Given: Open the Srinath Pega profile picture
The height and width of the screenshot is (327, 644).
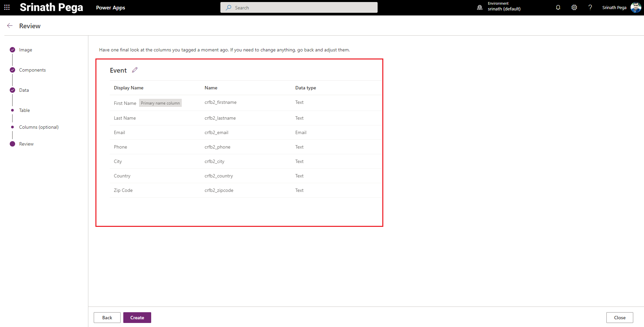Looking at the screenshot, I should pos(636,7).
